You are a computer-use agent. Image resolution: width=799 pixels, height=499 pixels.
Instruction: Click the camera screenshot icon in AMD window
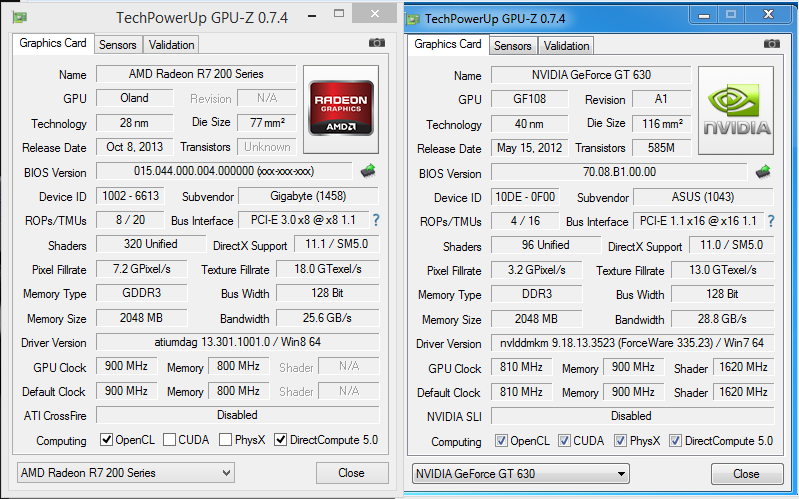click(377, 43)
